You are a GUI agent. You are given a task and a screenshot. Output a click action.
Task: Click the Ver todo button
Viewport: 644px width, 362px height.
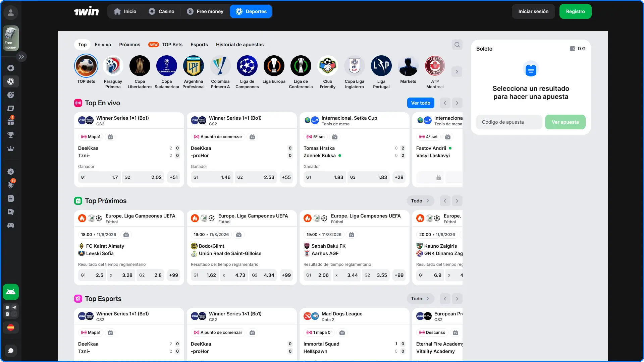(421, 103)
